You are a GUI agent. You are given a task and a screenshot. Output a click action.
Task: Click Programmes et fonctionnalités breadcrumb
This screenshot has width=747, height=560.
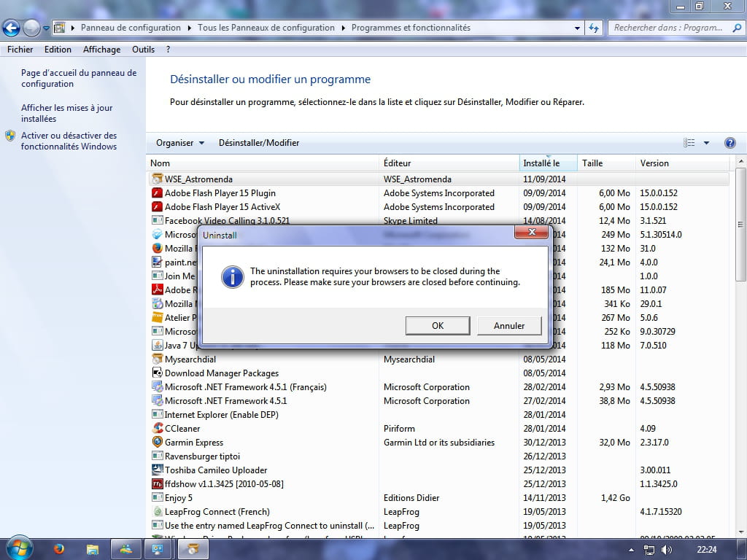click(411, 28)
